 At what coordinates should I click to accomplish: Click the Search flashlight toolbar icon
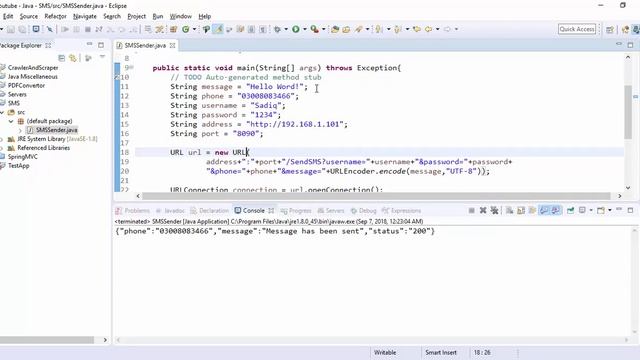point(359,29)
